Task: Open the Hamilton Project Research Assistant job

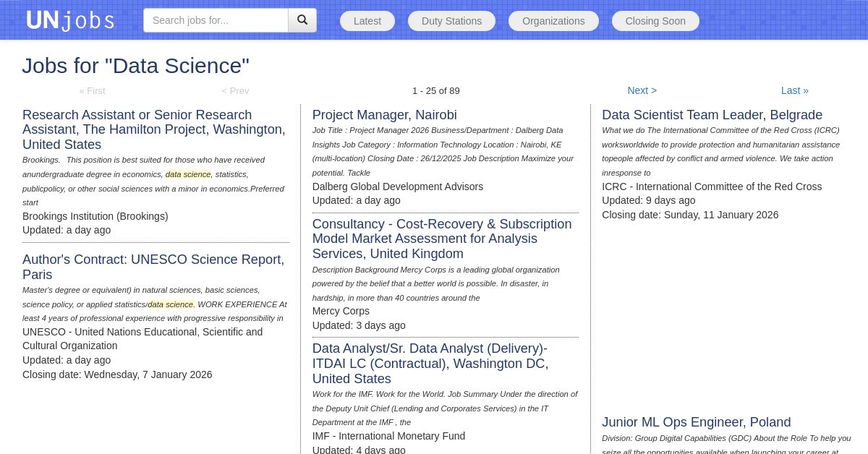Action: pos(153,129)
